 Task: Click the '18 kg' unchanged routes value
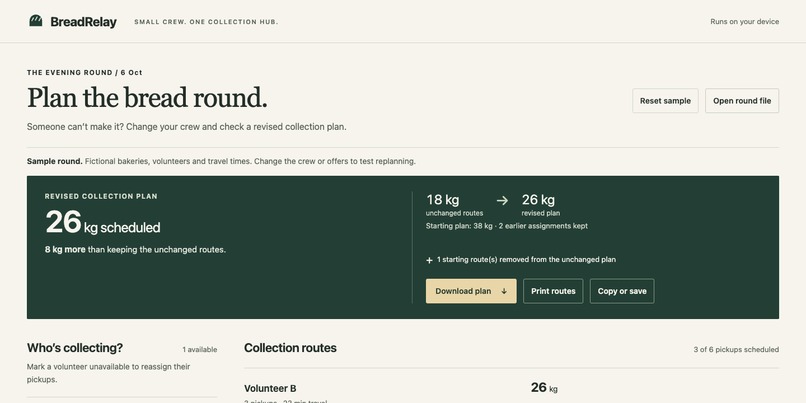coord(443,199)
